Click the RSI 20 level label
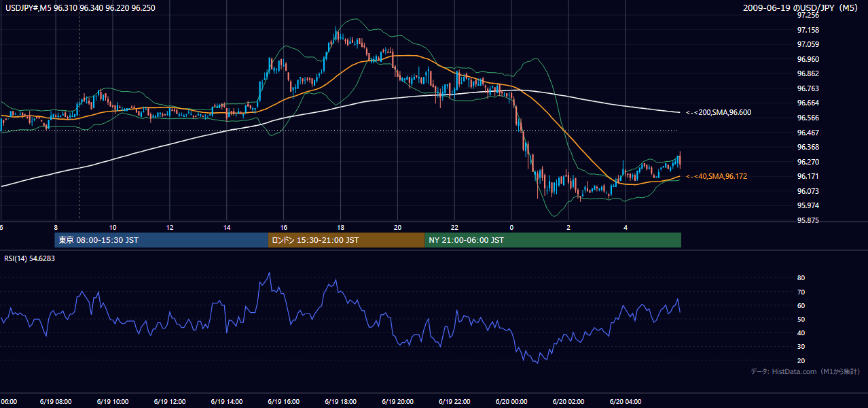This screenshot has width=868, height=408. [x=801, y=360]
